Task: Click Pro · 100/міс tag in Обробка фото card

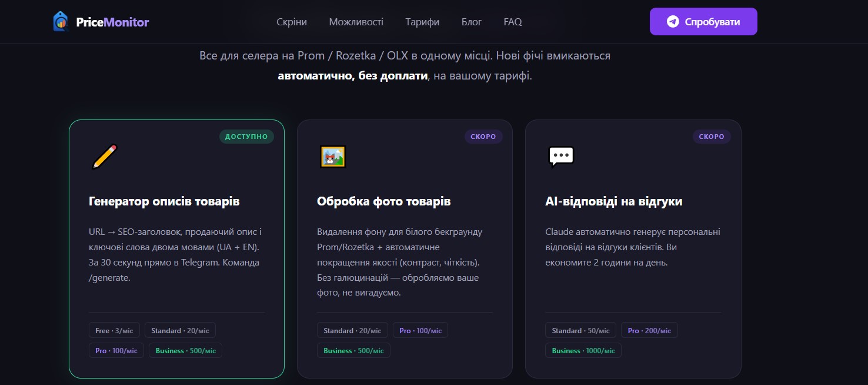Action: (x=420, y=331)
